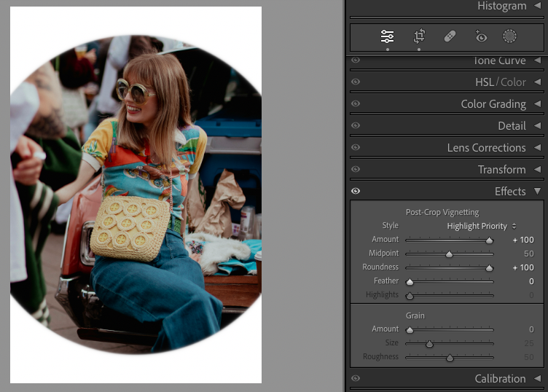The width and height of the screenshot is (548, 392).
Task: Click the Feather value 0
Action: pos(531,281)
